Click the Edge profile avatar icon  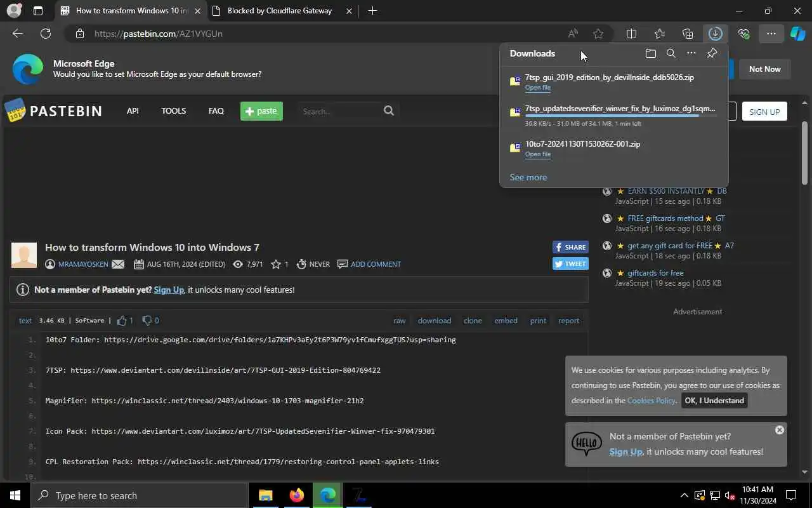pos(13,11)
